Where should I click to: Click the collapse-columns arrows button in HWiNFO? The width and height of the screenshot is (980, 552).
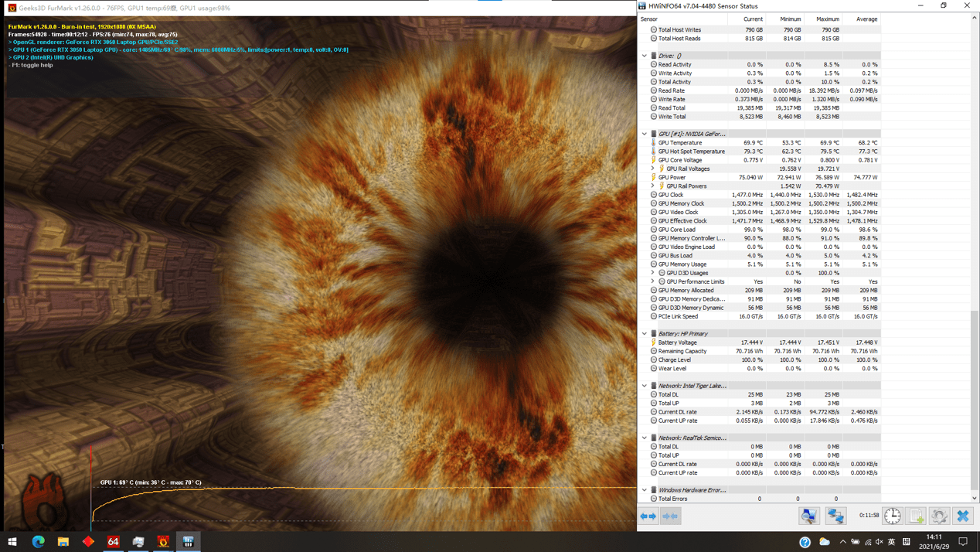point(671,516)
